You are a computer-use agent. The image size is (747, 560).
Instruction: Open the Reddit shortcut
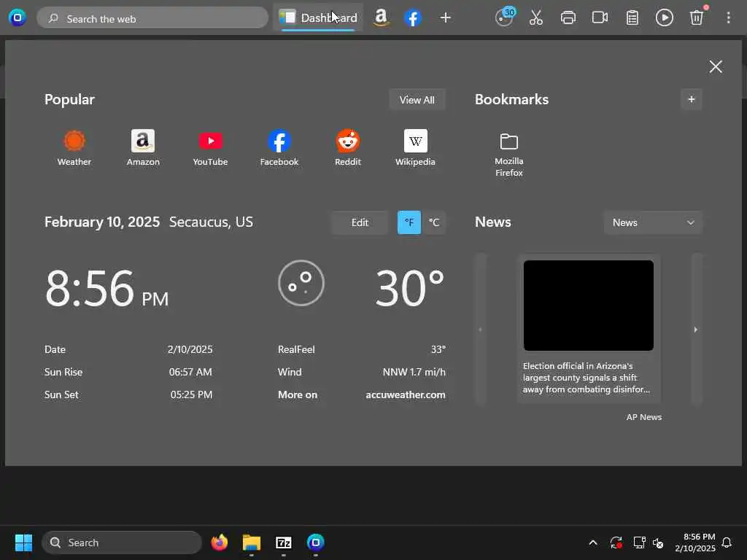point(348,148)
